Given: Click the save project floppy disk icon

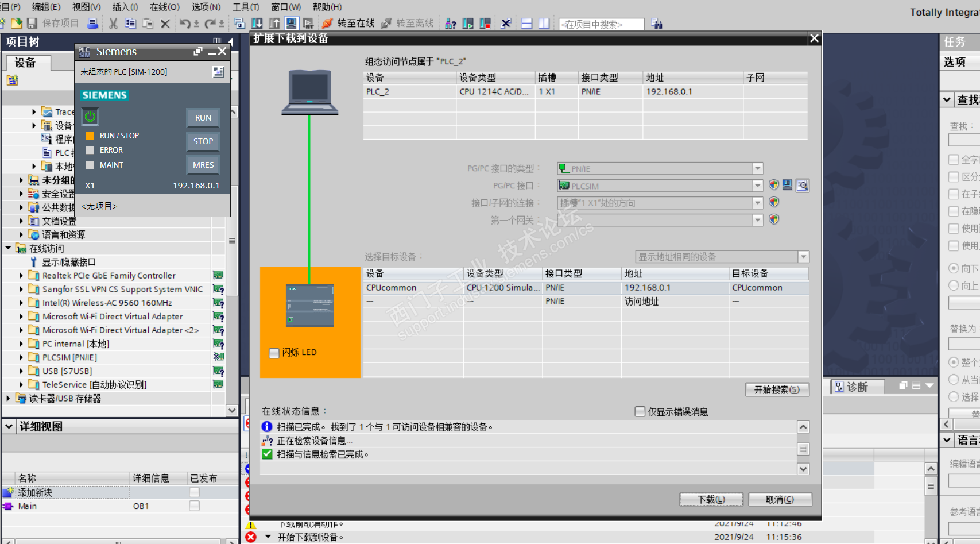Looking at the screenshot, I should coord(32,24).
